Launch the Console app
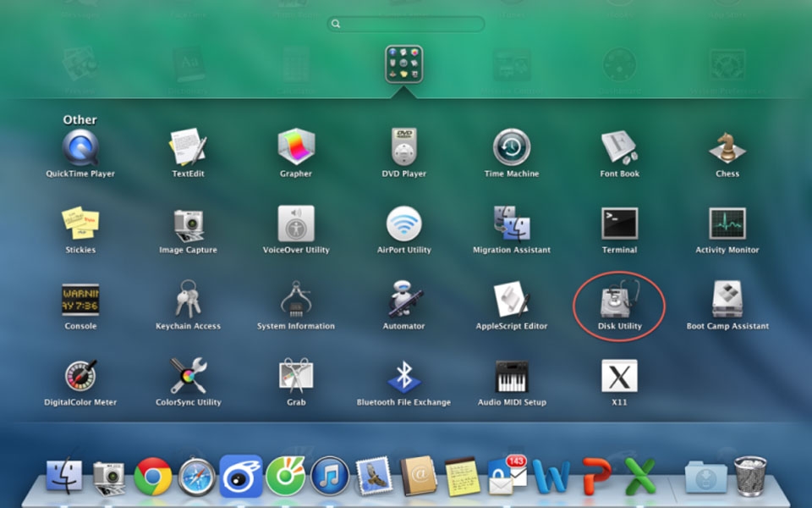Viewport: 812px width, 508px height. pyautogui.click(x=80, y=300)
